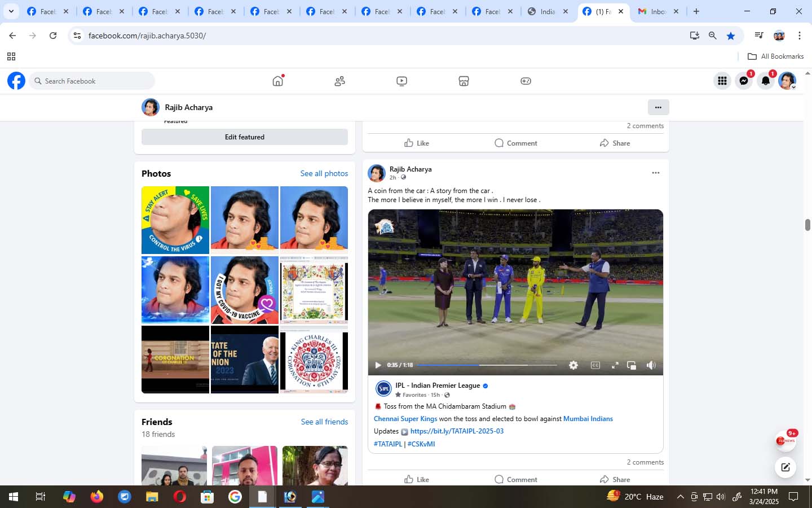Switch to the Gmail Inbox tab
This screenshot has height=508, width=812.
pos(659,11)
